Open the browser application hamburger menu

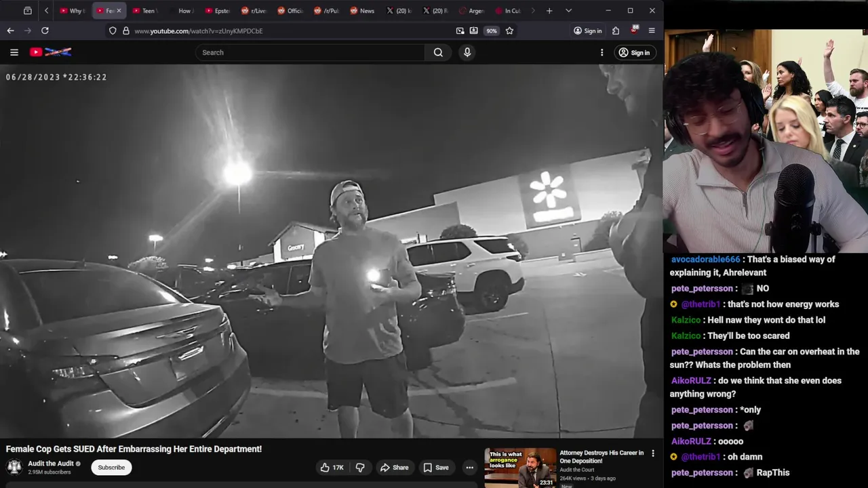point(652,30)
